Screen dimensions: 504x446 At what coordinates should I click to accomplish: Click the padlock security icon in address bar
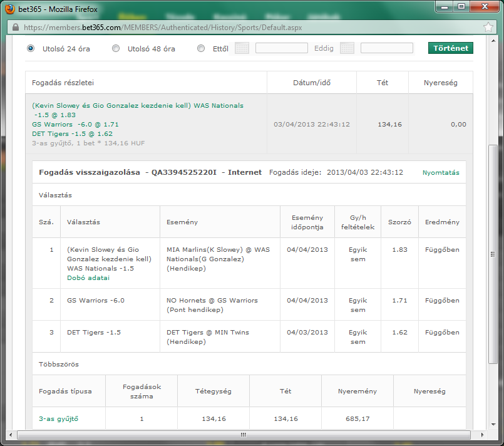tap(16, 28)
